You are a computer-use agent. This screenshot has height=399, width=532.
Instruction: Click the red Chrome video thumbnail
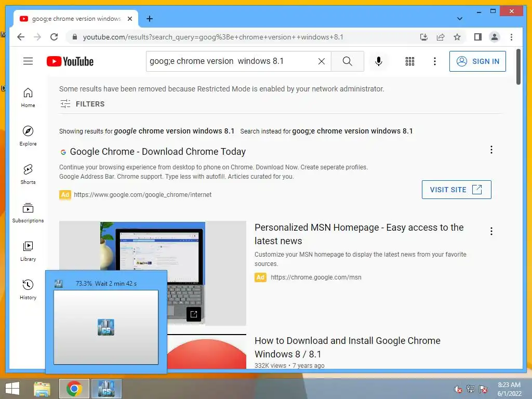pos(207,352)
